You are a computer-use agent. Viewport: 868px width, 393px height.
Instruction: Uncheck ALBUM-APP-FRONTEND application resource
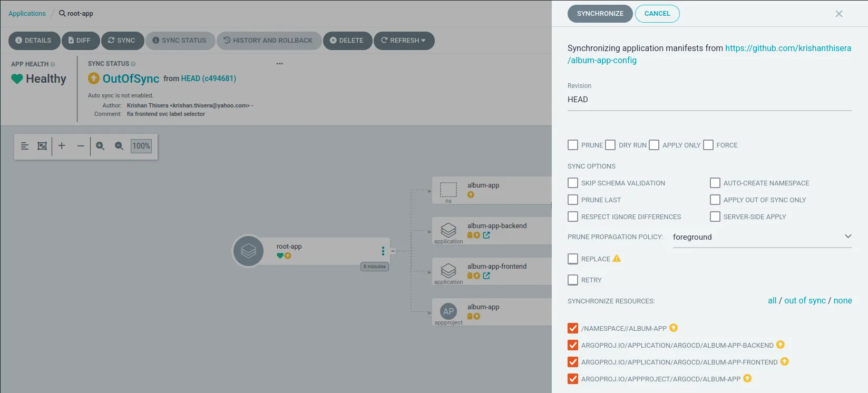click(573, 362)
